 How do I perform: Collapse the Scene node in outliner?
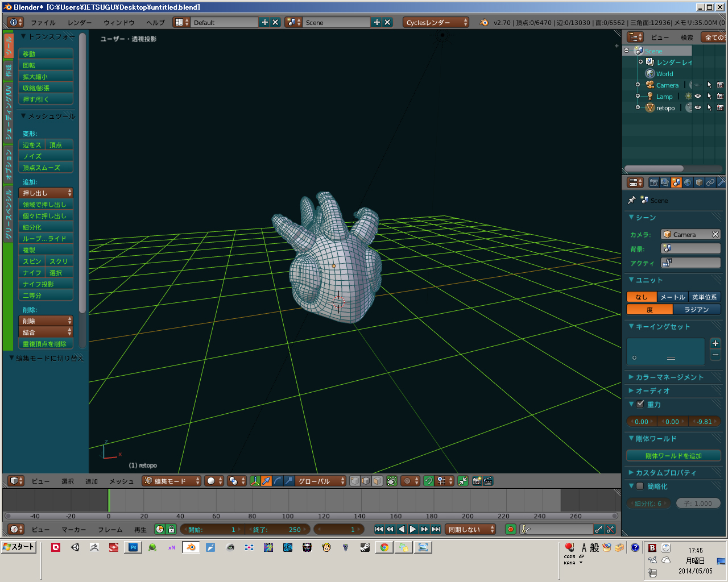click(x=627, y=51)
